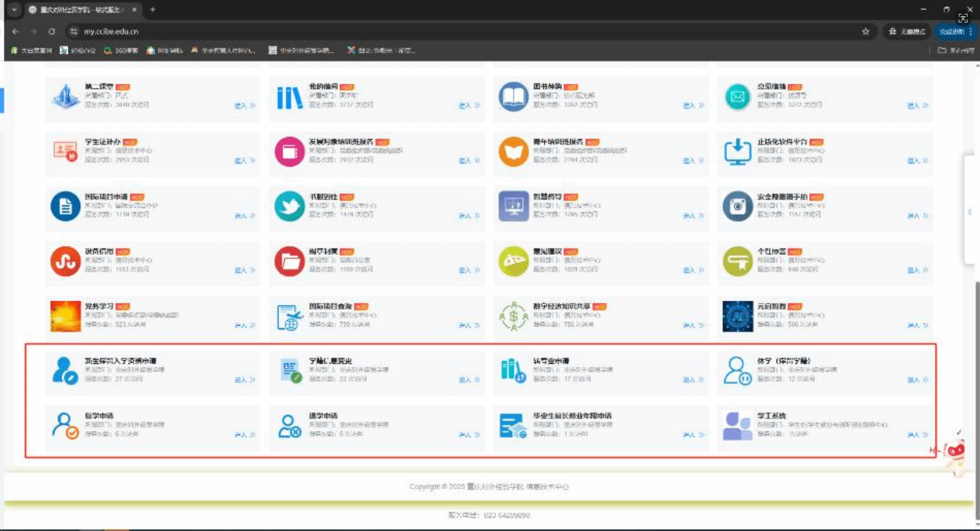Click the 安全隐患随手拍 camera icon
980x531 pixels.
[737, 207]
